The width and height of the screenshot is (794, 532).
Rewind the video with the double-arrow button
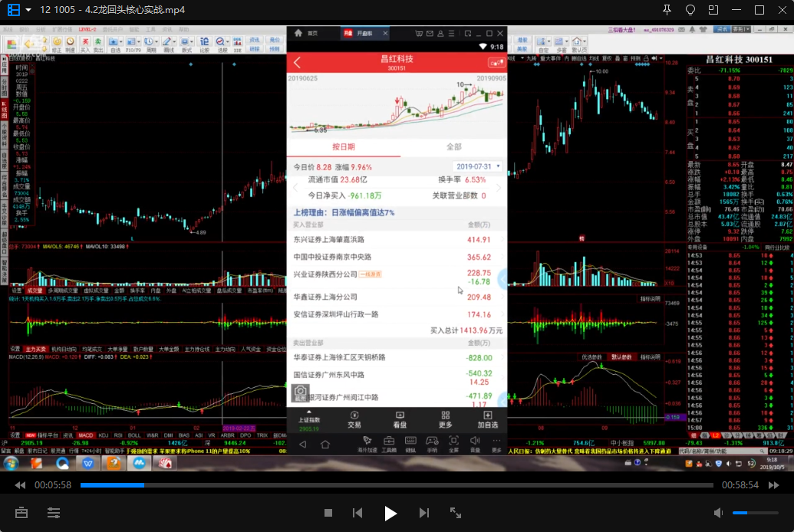click(x=20, y=485)
